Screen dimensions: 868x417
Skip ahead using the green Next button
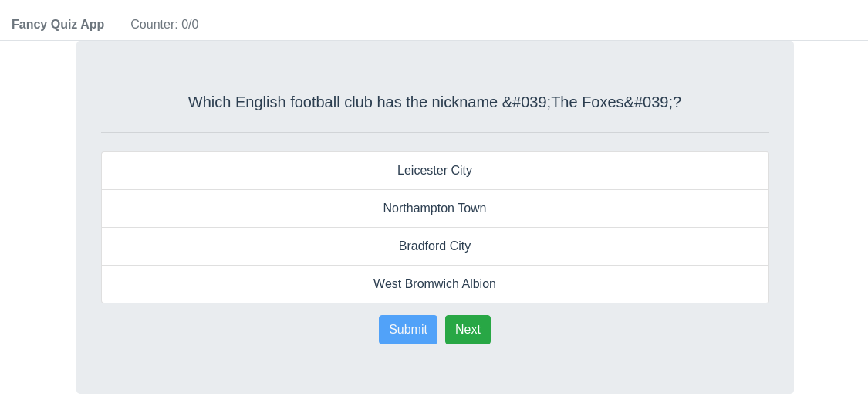click(x=468, y=330)
